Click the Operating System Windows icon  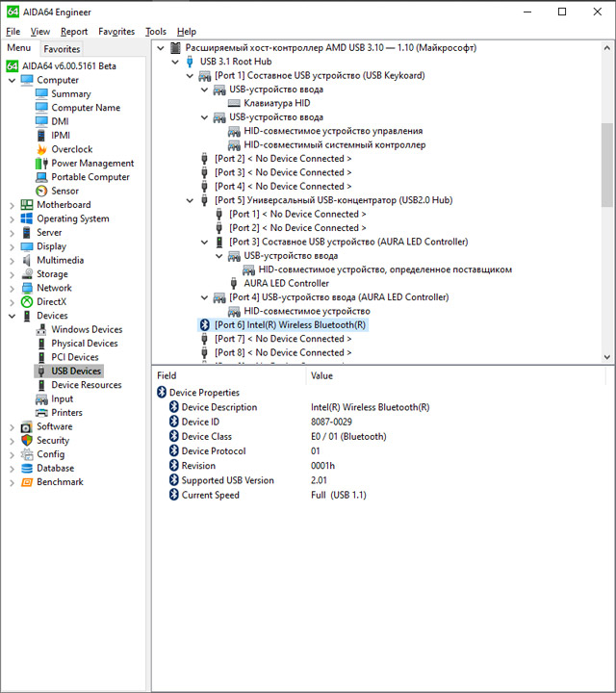coord(27,218)
